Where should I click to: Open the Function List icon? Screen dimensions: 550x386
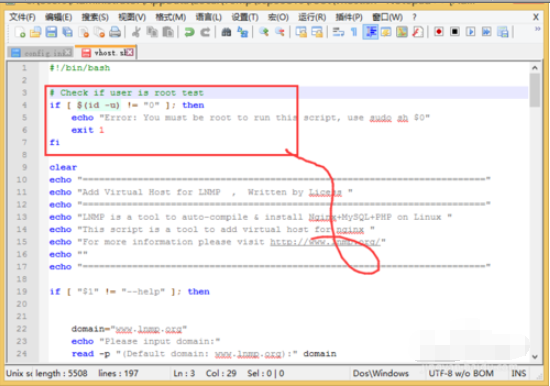point(418,32)
